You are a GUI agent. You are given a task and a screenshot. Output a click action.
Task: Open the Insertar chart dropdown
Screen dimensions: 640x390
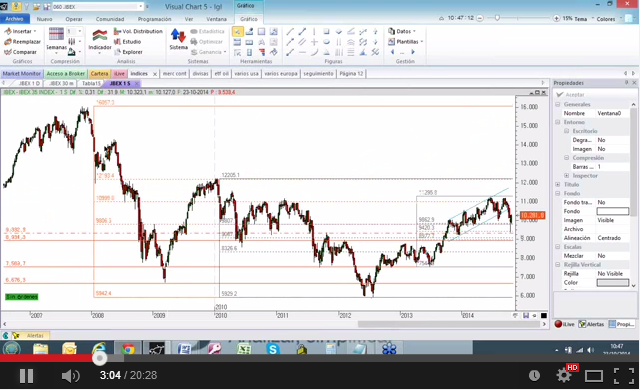pos(20,31)
